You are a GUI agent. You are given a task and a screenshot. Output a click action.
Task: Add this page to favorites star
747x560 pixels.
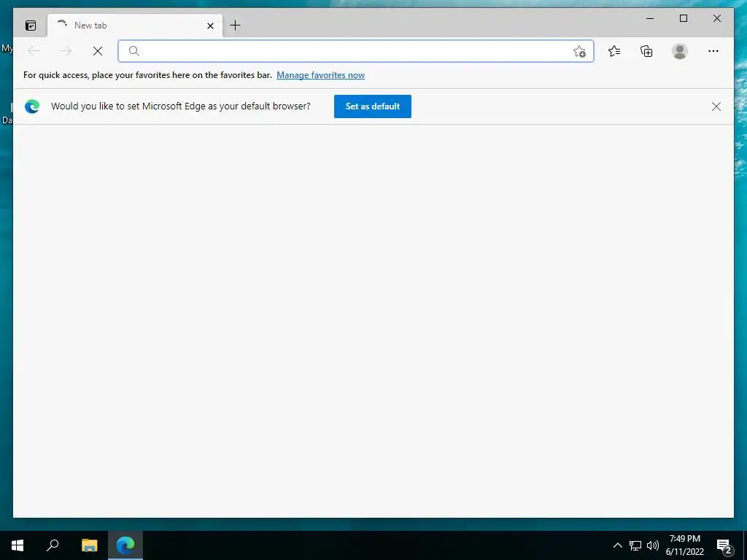[x=579, y=52]
